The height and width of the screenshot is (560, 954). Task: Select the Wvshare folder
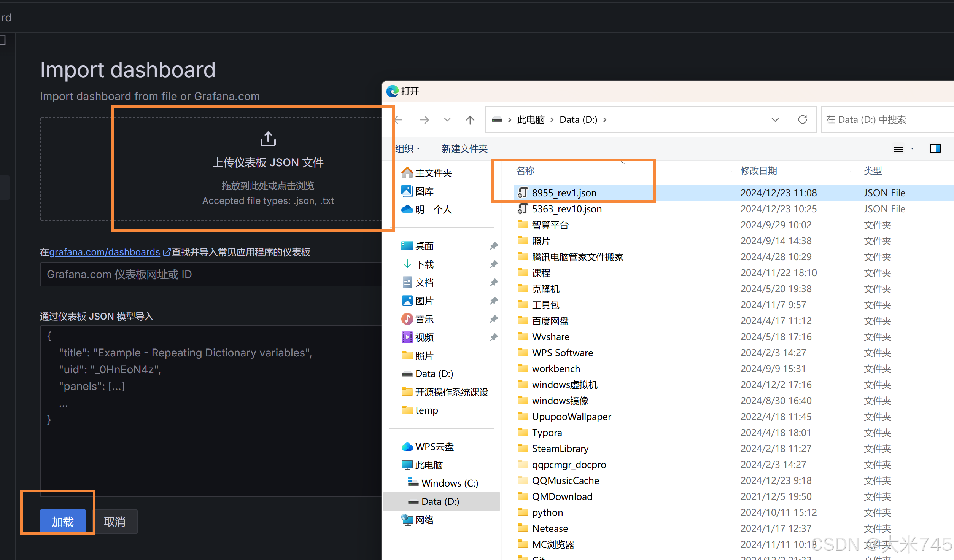[550, 337]
